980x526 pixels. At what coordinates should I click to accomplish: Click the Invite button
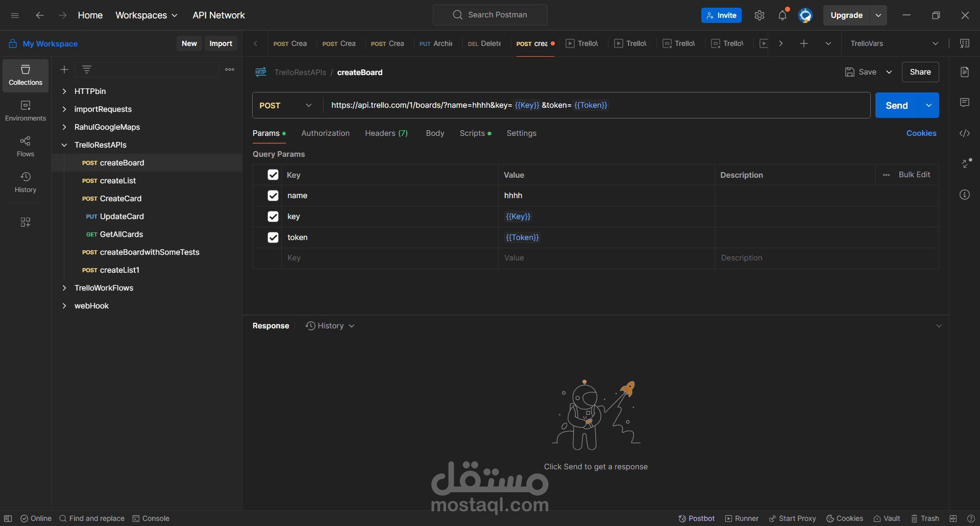(721, 15)
